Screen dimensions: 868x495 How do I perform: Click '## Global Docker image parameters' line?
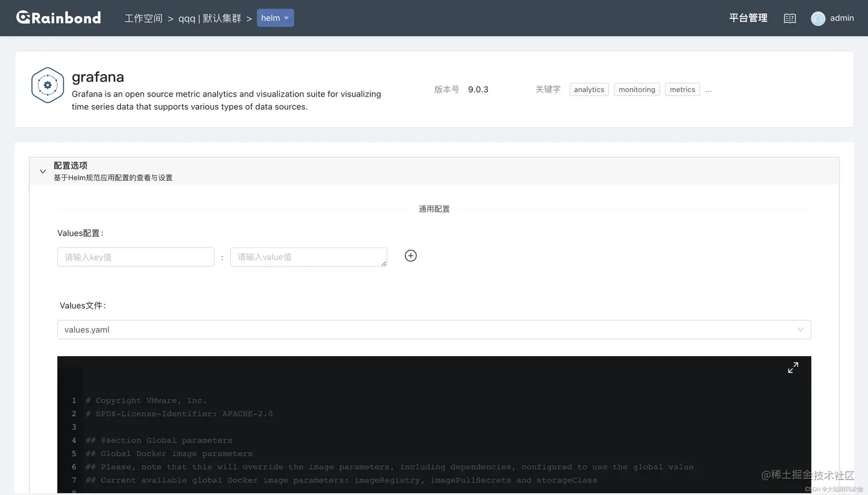[169, 454]
